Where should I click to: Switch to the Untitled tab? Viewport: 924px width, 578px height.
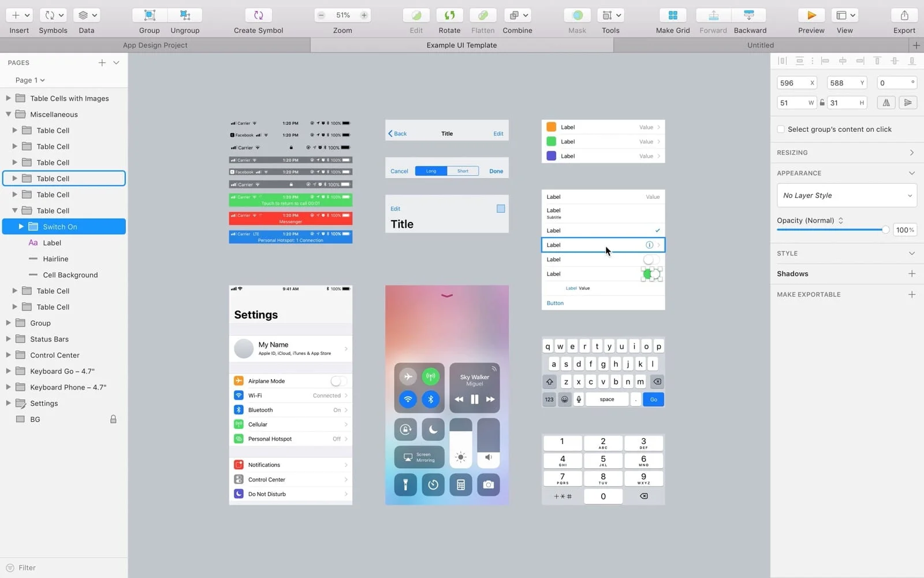click(761, 45)
